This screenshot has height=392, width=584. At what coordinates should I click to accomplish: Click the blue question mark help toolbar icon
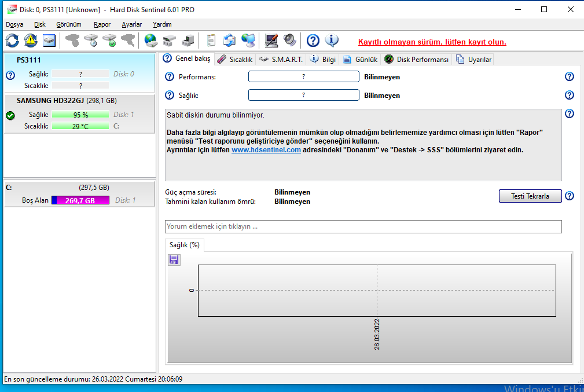pos(313,41)
